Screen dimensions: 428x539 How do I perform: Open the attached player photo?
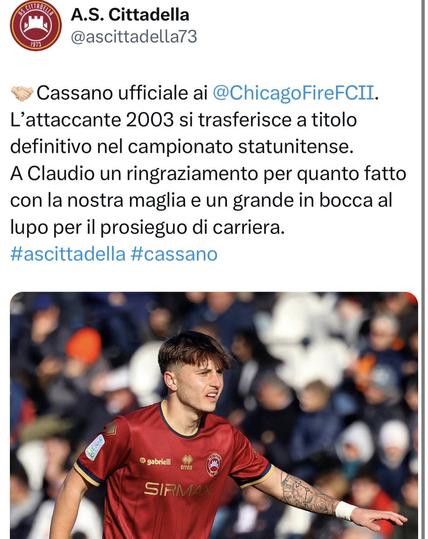(214, 416)
